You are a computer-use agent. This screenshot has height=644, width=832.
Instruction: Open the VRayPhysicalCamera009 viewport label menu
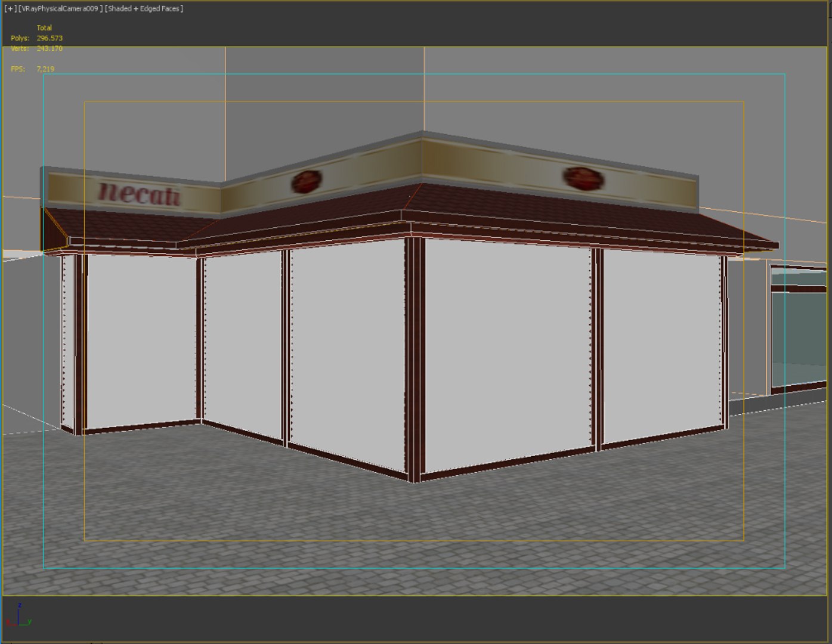60,9
